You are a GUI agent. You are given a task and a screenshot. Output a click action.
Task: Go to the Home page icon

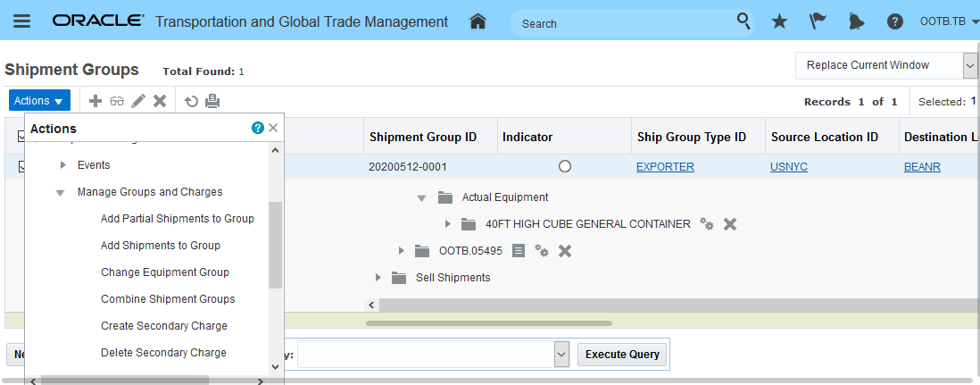(x=478, y=21)
